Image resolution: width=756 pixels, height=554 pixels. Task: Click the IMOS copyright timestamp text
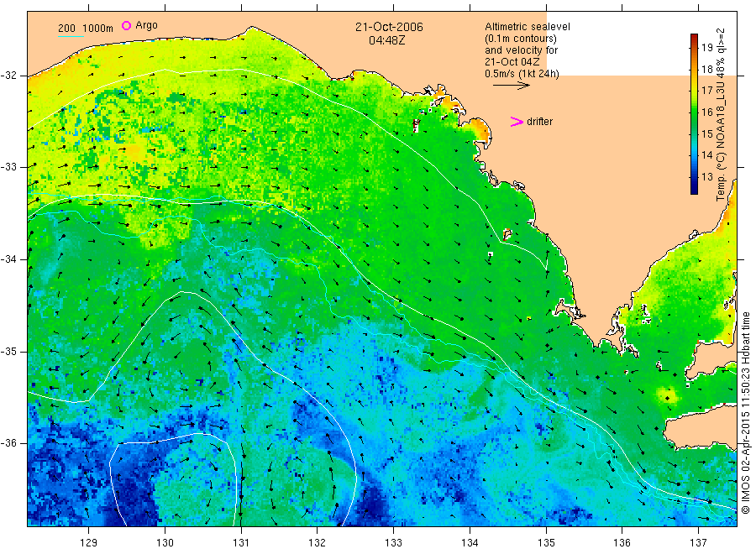click(x=745, y=413)
